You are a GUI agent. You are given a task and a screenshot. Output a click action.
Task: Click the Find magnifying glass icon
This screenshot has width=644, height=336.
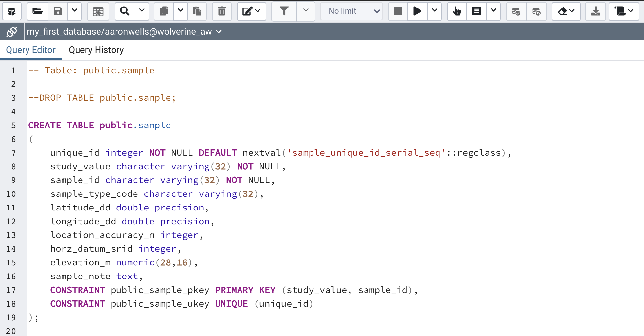(x=125, y=11)
